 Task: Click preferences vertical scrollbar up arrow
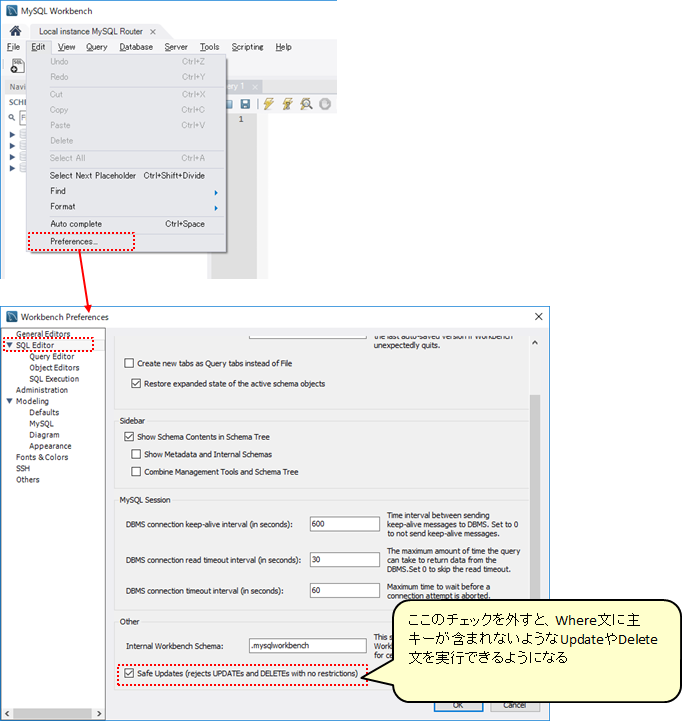coord(535,343)
